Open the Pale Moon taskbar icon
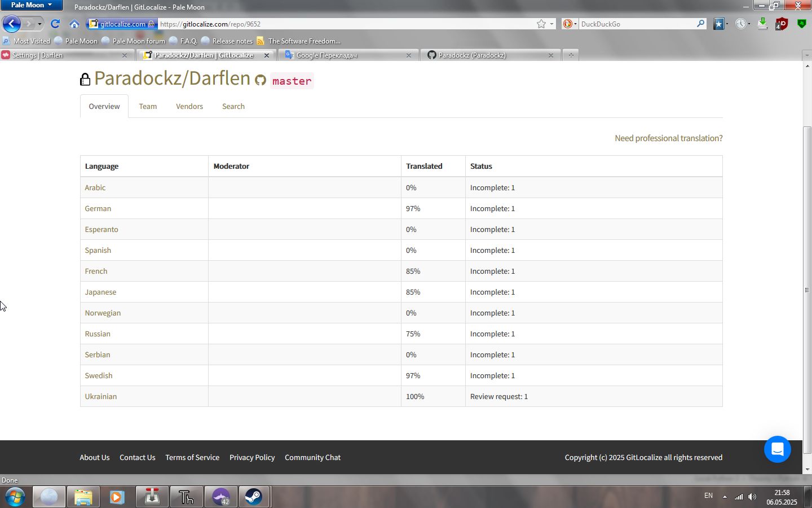 (x=49, y=497)
